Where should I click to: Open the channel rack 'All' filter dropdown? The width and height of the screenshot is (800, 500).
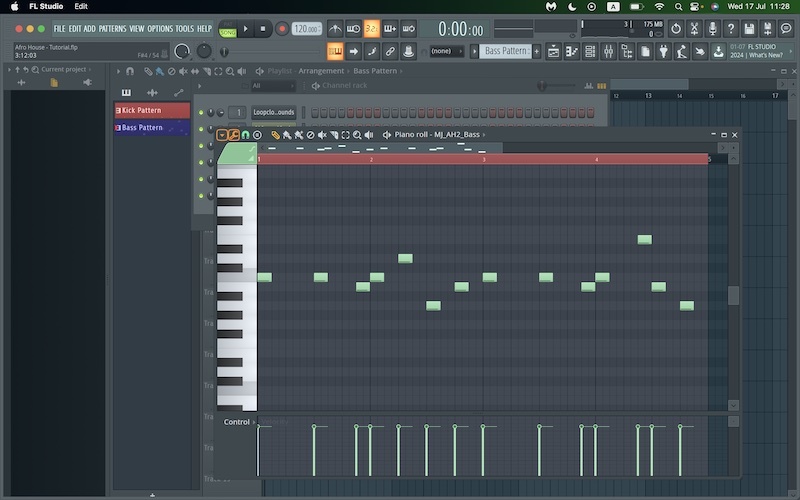pyautogui.click(x=271, y=86)
